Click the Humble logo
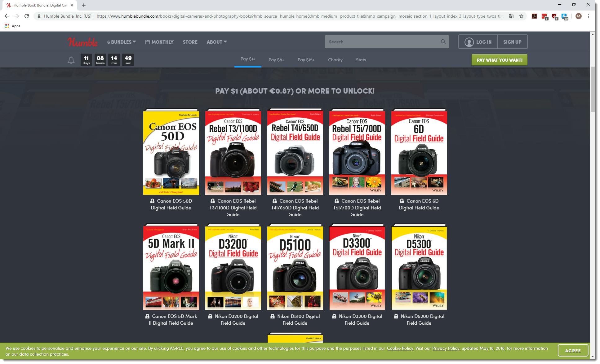Image resolution: width=600 pixels, height=364 pixels. point(82,42)
